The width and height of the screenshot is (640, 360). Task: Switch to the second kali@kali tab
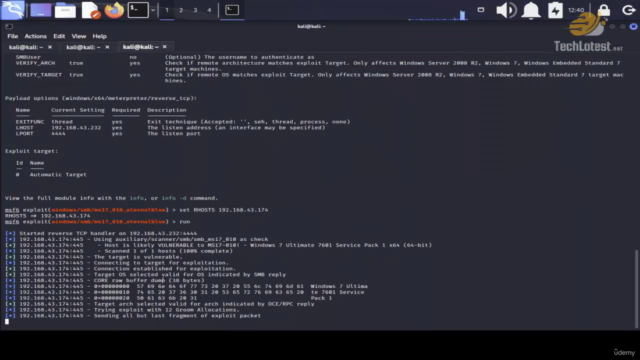point(83,47)
